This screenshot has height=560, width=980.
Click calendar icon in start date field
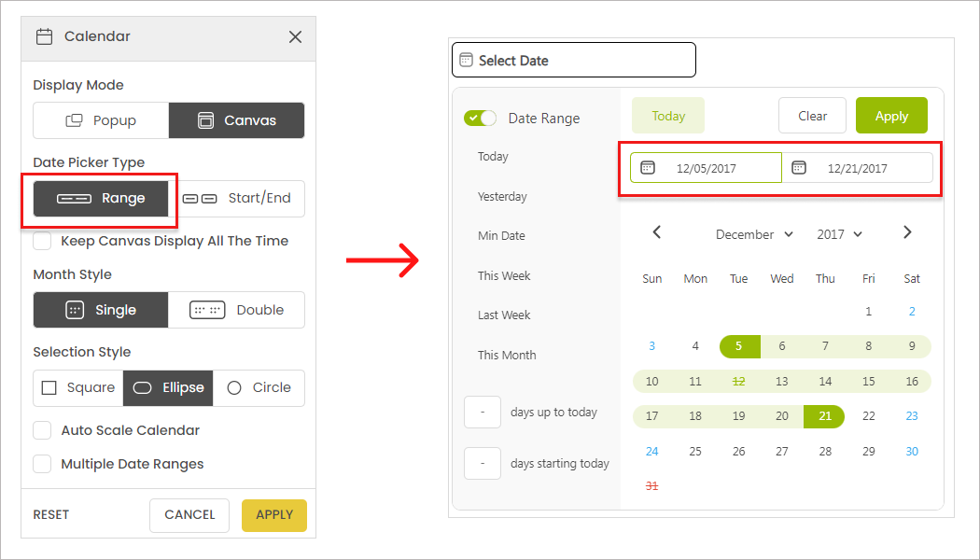[x=648, y=168]
